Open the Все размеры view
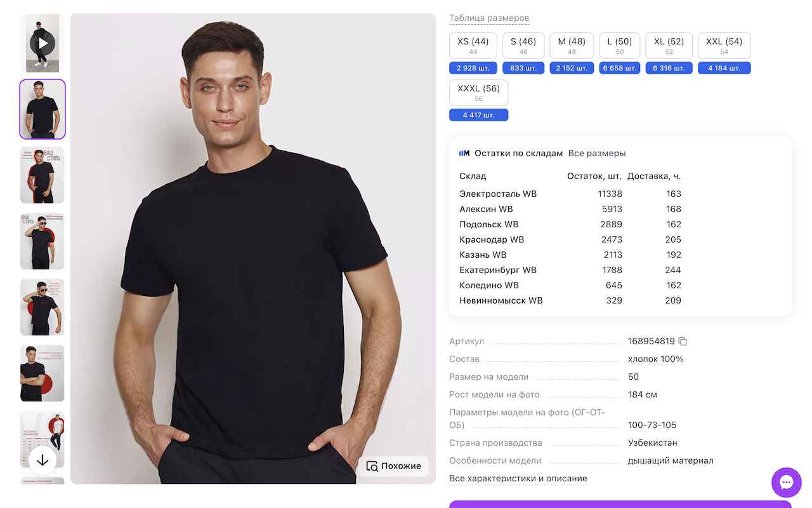Viewport: 812px width, 508px height. click(597, 153)
